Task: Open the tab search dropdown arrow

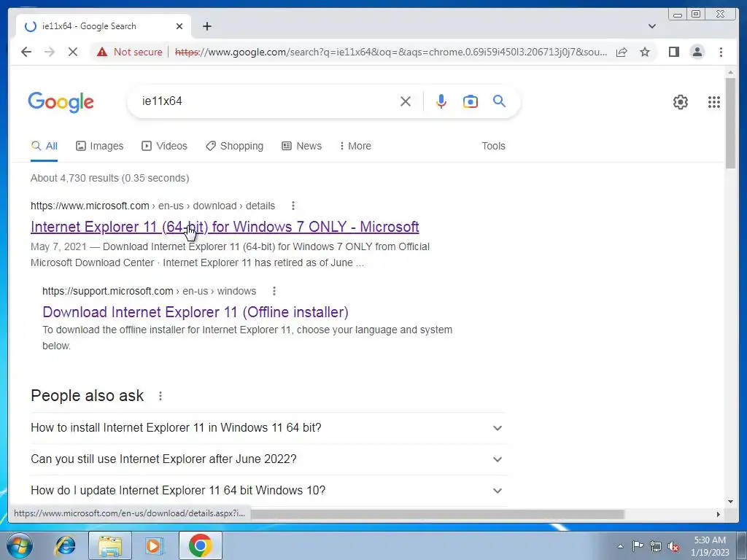Action: 651,26
